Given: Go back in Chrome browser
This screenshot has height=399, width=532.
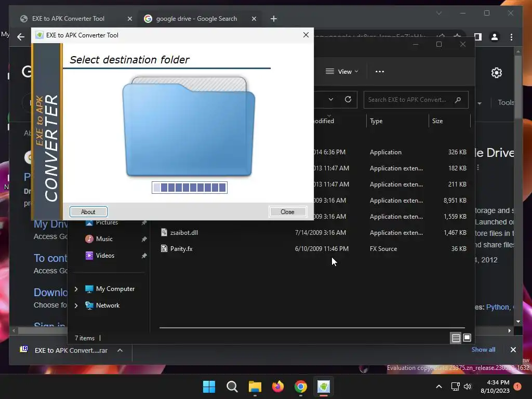Looking at the screenshot, I should [x=21, y=37].
